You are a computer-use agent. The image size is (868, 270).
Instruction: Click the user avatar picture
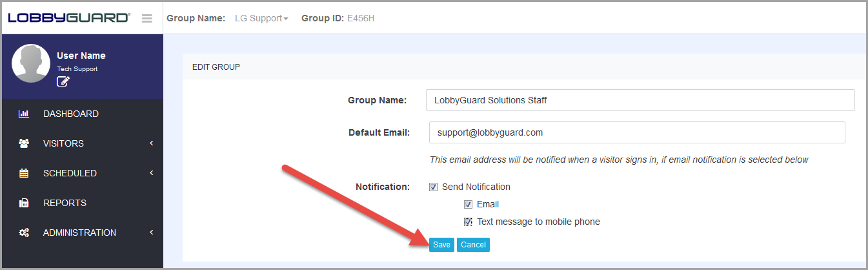click(x=31, y=63)
